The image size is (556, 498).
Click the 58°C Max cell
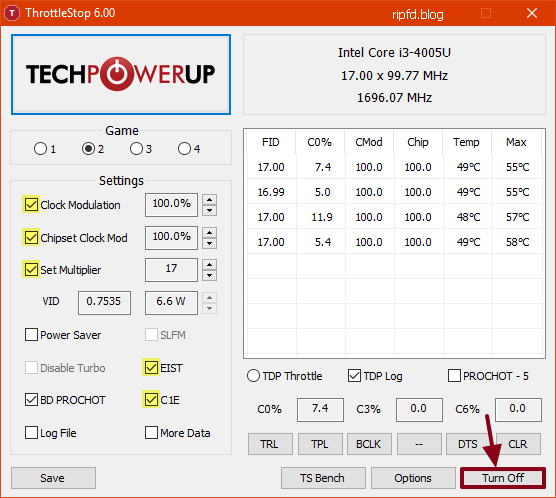point(518,242)
